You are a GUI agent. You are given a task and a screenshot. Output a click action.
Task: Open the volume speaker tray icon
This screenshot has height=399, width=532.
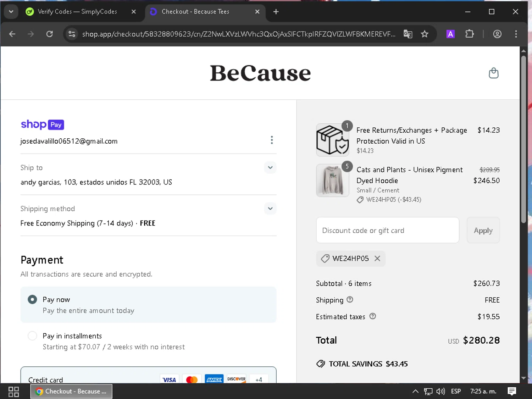tap(440, 391)
